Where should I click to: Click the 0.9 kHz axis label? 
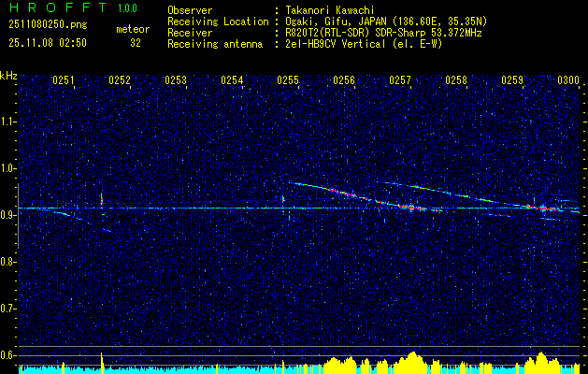pos(8,215)
